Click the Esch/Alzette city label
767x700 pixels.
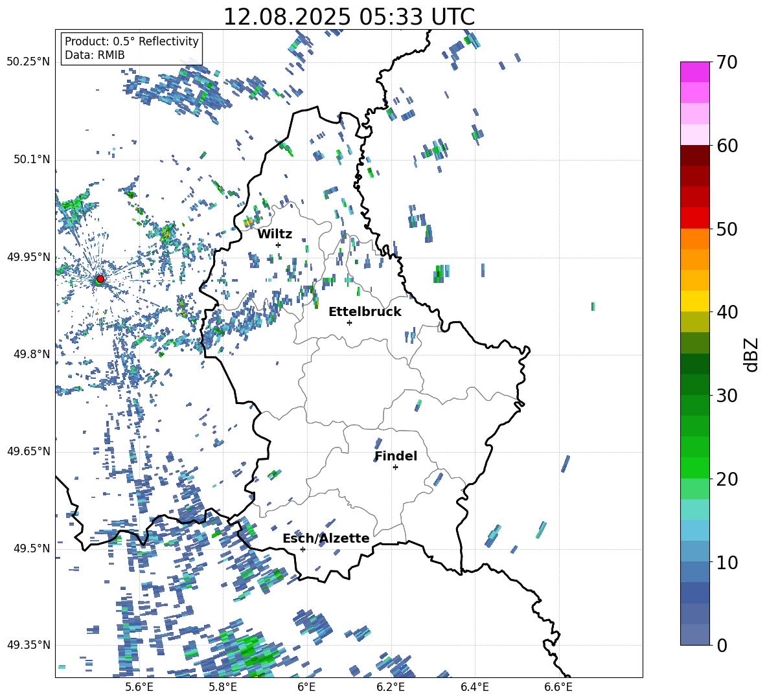tap(326, 538)
